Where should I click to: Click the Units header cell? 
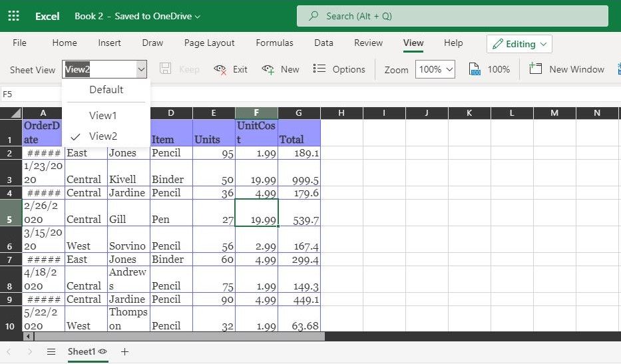[214, 132]
